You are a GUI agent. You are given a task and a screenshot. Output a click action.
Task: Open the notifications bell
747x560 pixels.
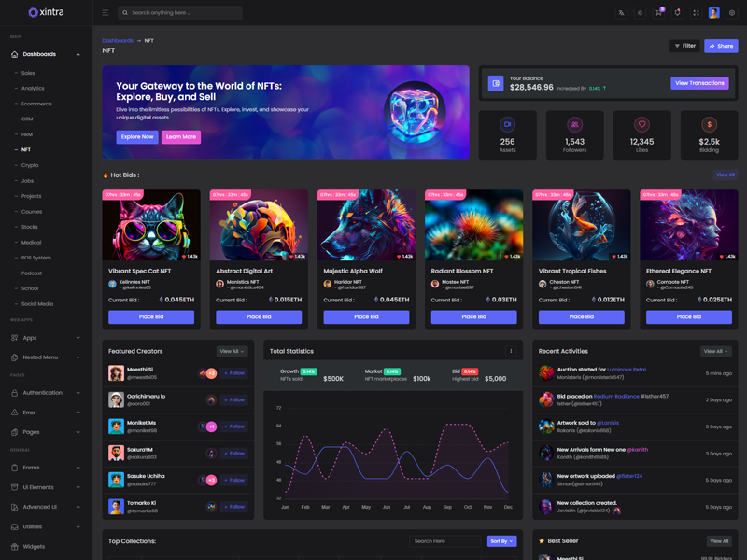pyautogui.click(x=677, y=13)
